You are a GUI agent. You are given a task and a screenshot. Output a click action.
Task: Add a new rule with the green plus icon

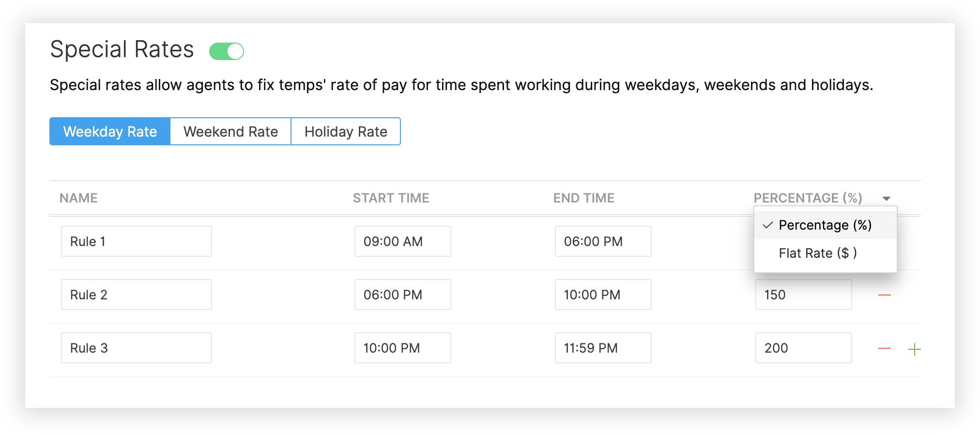click(x=914, y=349)
